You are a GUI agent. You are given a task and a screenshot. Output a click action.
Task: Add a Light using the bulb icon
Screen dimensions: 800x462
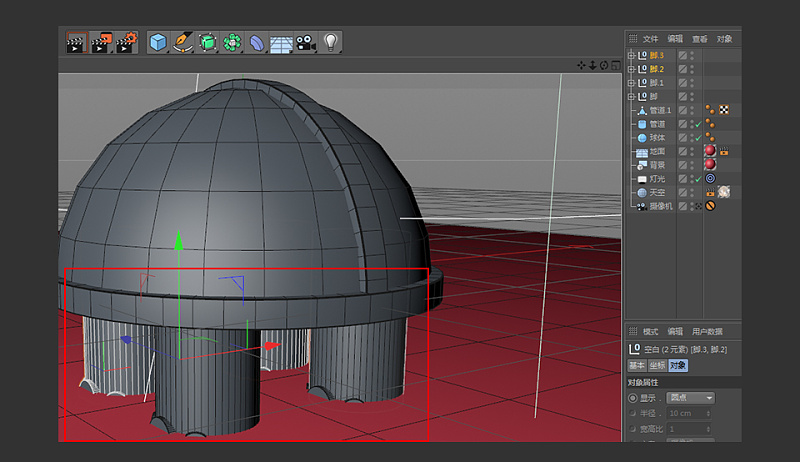click(x=330, y=42)
